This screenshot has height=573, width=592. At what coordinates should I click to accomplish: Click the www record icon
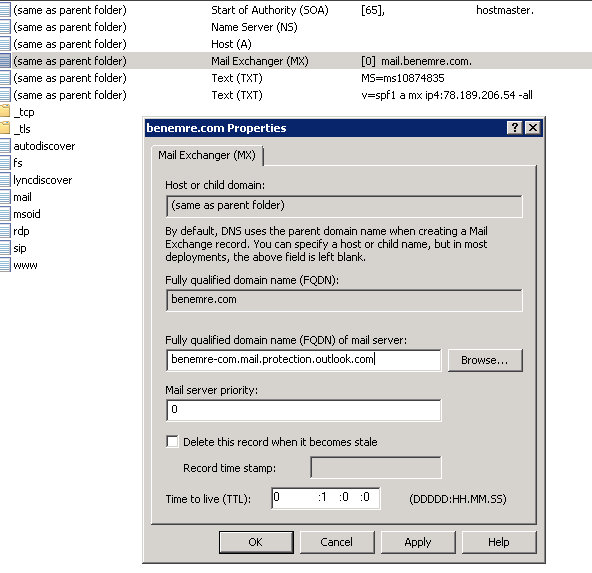(x=5, y=265)
